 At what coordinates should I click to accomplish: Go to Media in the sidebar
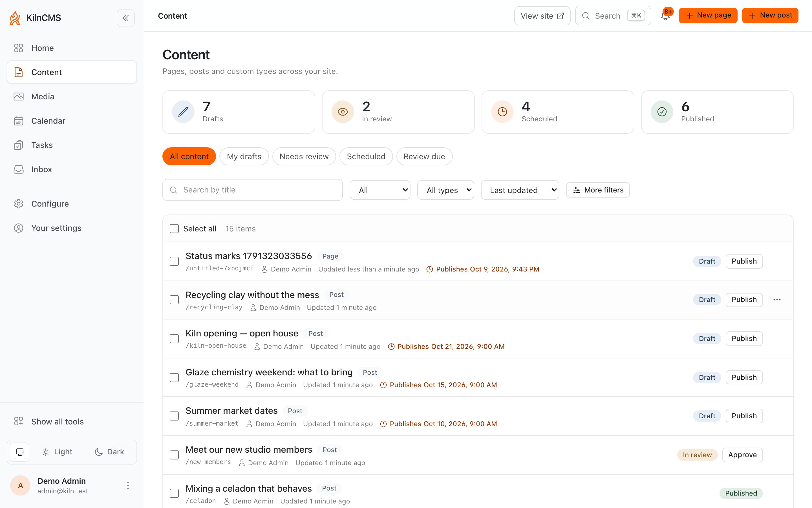click(x=72, y=97)
